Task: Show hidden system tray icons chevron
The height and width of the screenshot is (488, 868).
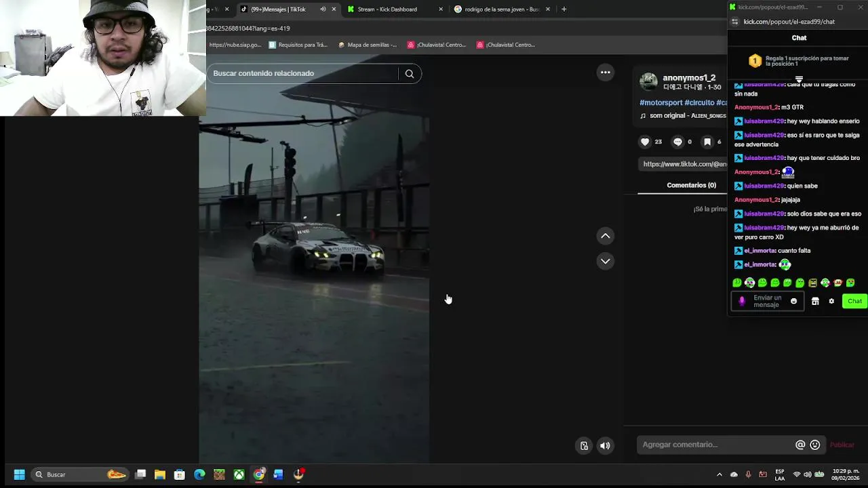Action: 719,474
